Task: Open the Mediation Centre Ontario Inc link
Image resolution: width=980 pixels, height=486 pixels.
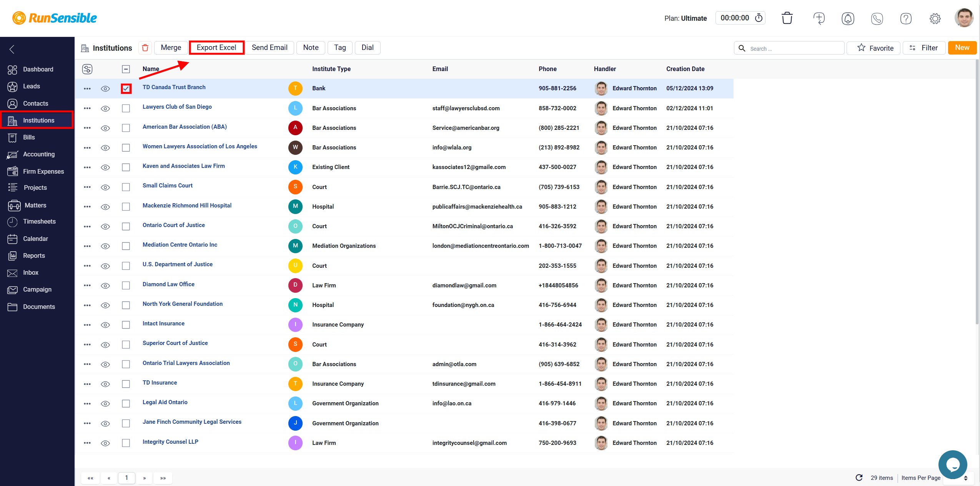Action: pos(180,245)
